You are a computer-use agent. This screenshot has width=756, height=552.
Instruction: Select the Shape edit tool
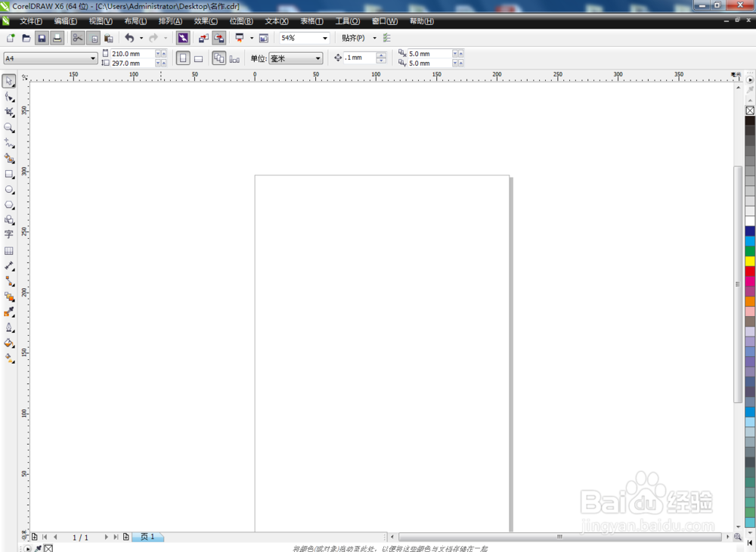(9, 97)
